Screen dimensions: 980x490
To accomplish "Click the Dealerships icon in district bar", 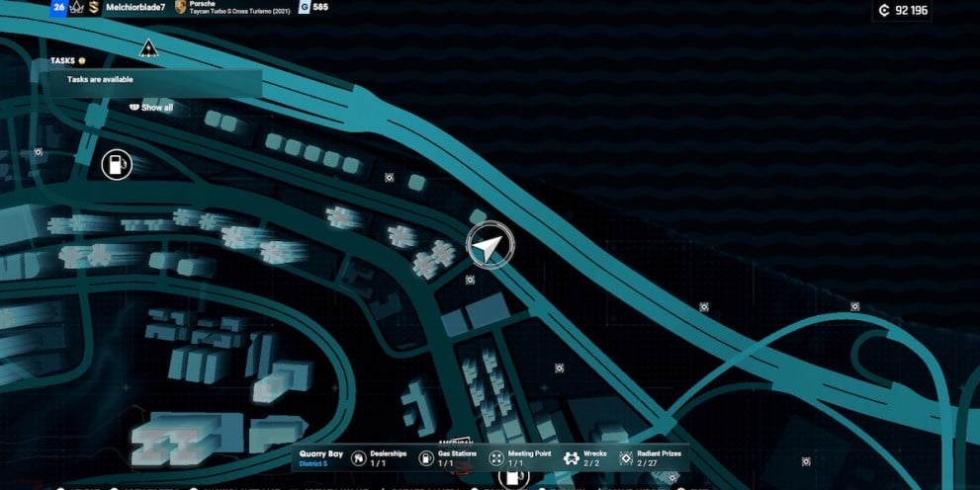I will point(357,458).
